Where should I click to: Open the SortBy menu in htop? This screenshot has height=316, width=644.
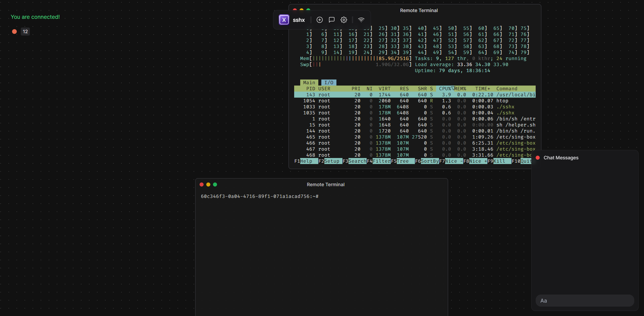click(x=430, y=161)
